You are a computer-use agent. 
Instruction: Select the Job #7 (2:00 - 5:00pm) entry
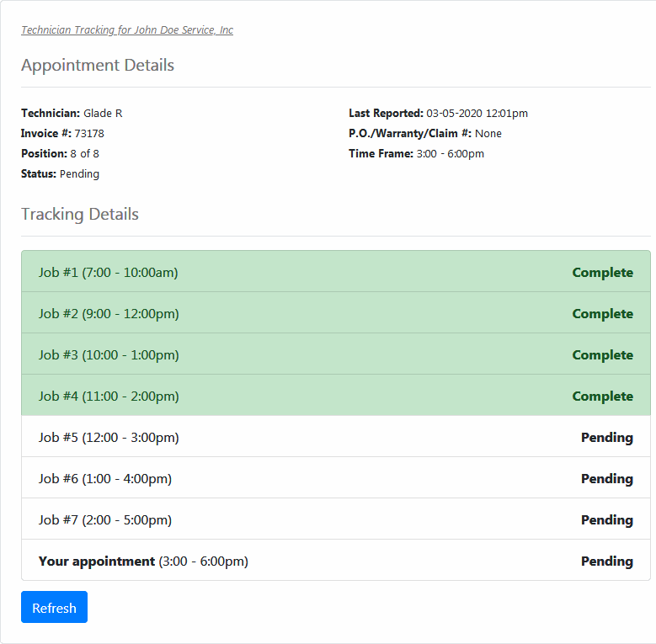click(105, 520)
